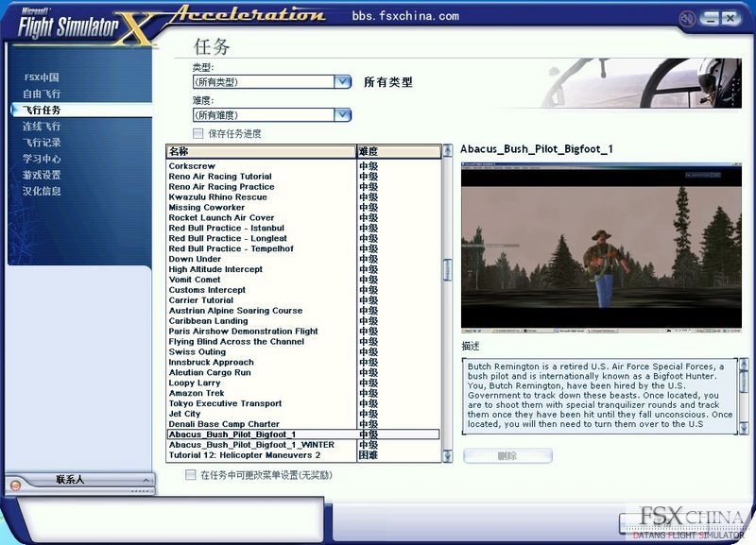Click the highlighted Abacus_Bush_Pilot_Bigfoot_1 list row

click(303, 434)
